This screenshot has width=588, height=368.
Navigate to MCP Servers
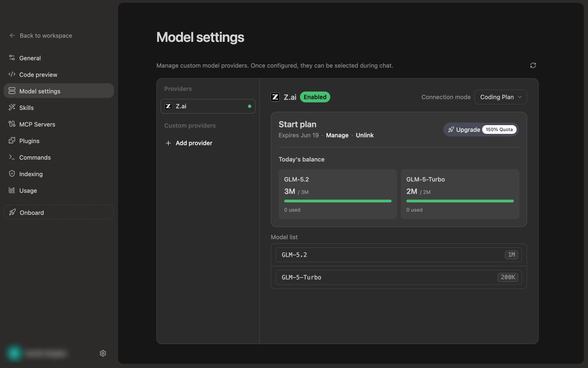(59, 124)
